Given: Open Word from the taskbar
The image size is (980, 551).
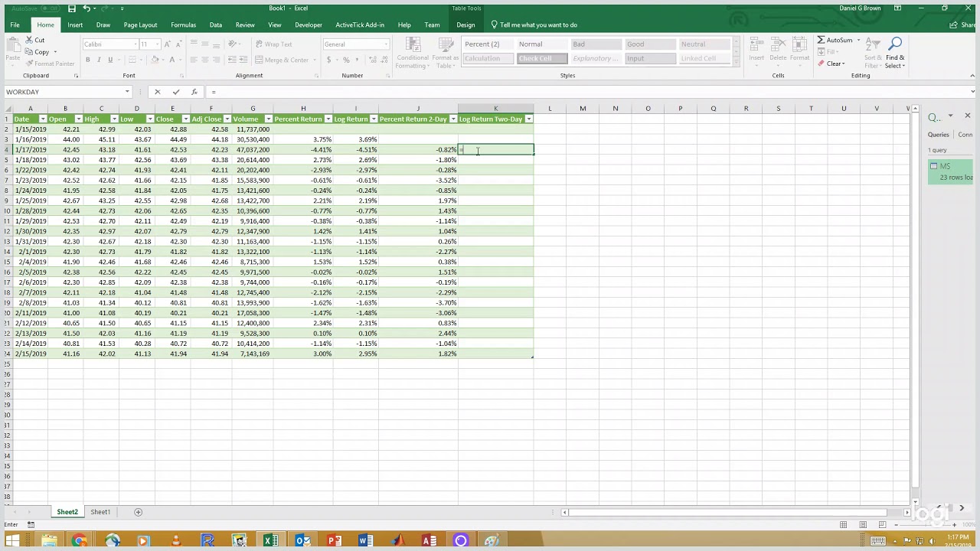Looking at the screenshot, I should pos(365,541).
